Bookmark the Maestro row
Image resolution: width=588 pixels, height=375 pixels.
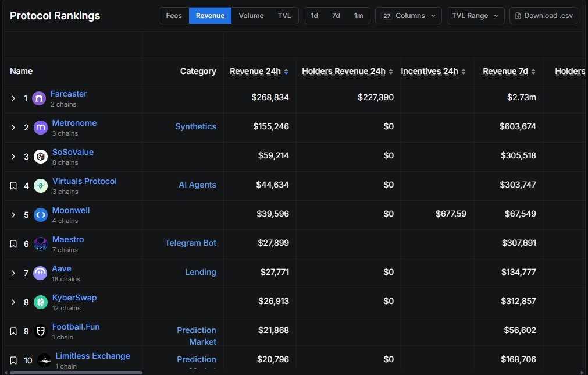point(13,244)
